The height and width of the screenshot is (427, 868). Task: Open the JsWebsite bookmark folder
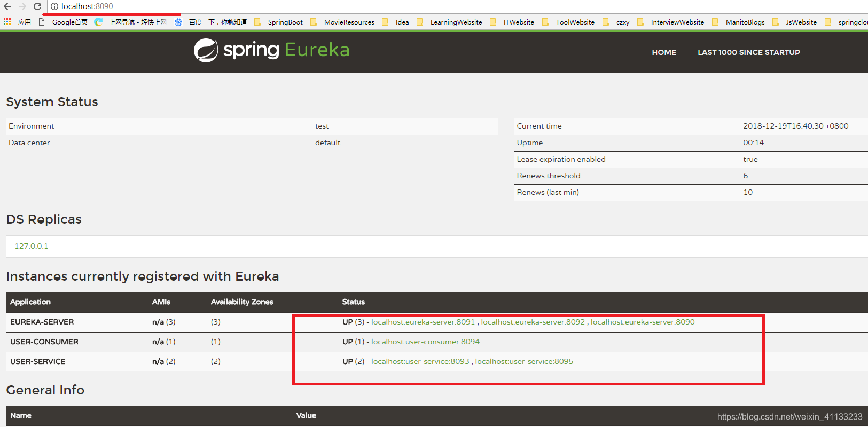794,22
